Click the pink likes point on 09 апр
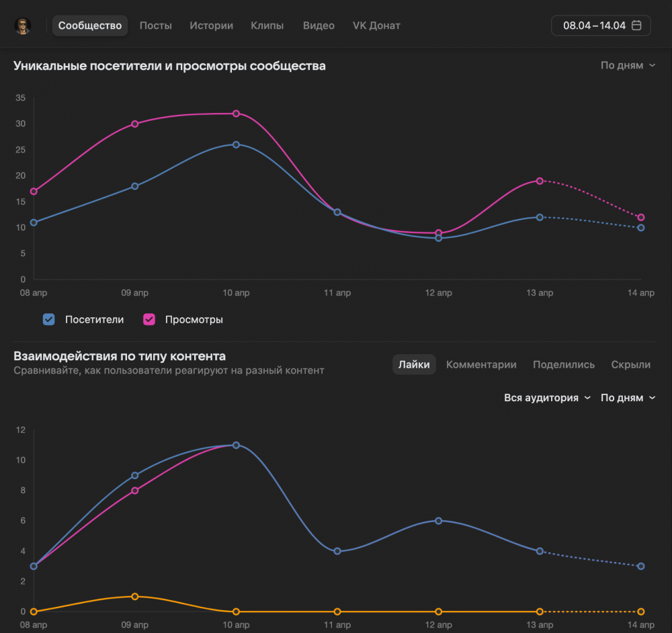 coord(135,491)
